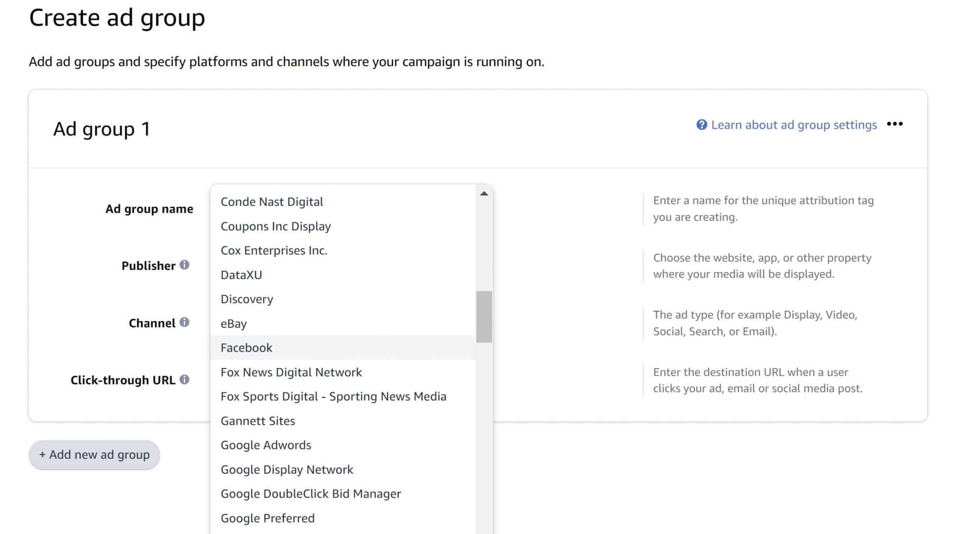Click the dropdown list scrollbar thumb
This screenshot has width=980, height=534.
(484, 316)
